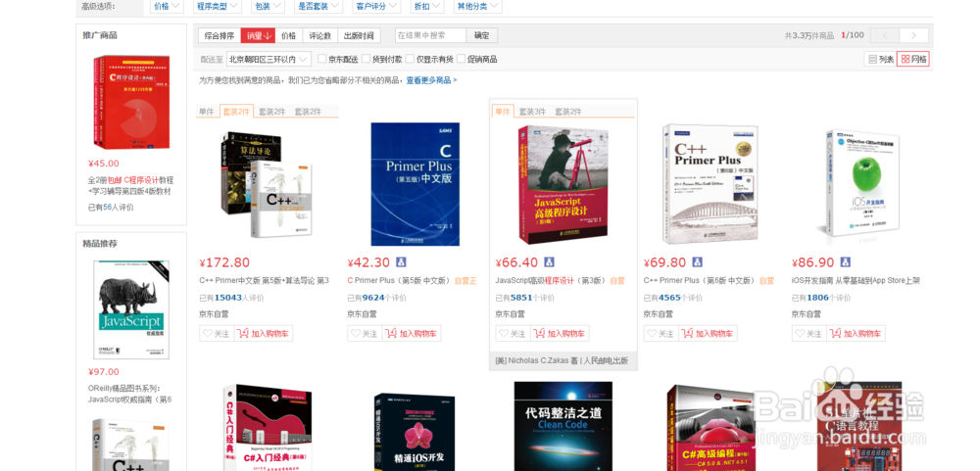Click mobile-exclusive badge next to ¥69.80
This screenshot has width=980, height=471.
(x=697, y=262)
